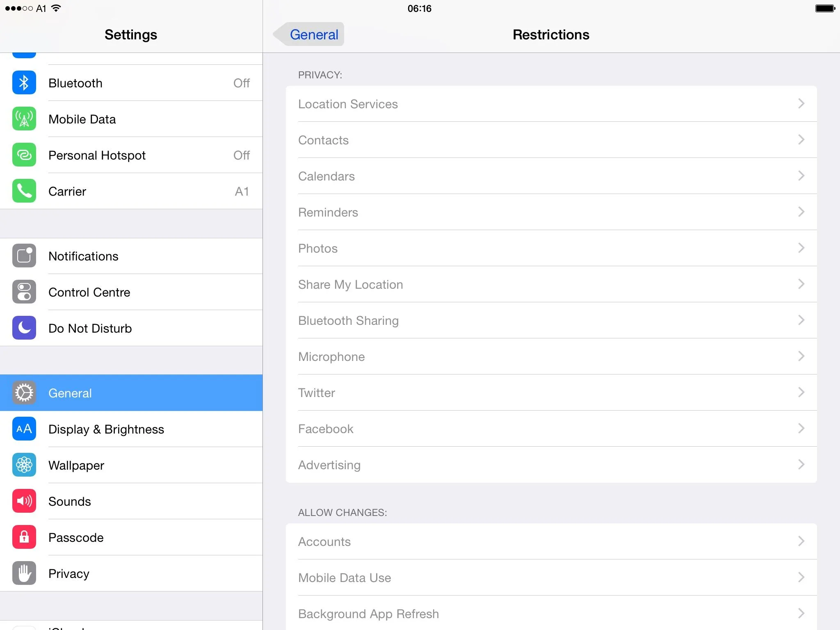Screen dimensions: 840x630
Task: Tap the Passcode lock icon
Action: coord(24,537)
